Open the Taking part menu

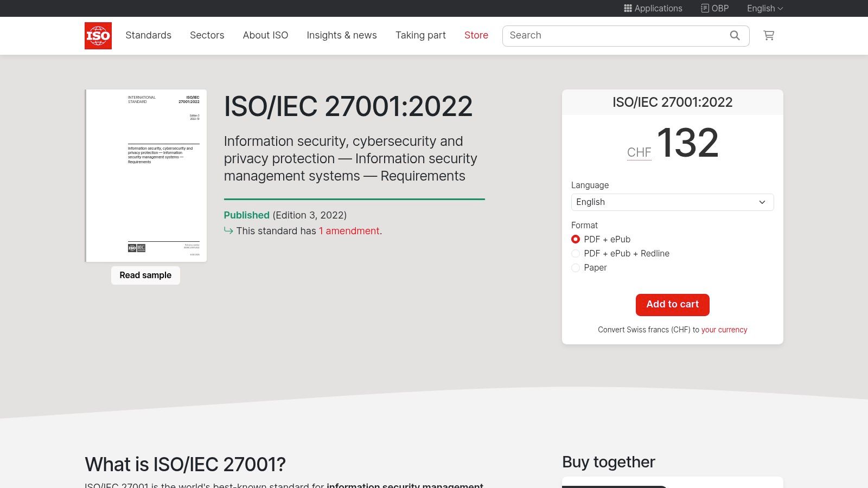pos(420,35)
